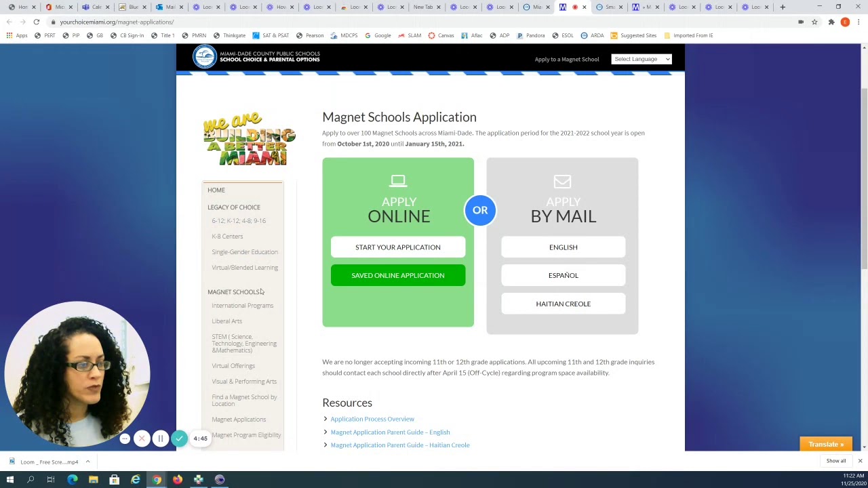Open the Chrome extensions puzzle icon
The image size is (868, 488).
[831, 22]
